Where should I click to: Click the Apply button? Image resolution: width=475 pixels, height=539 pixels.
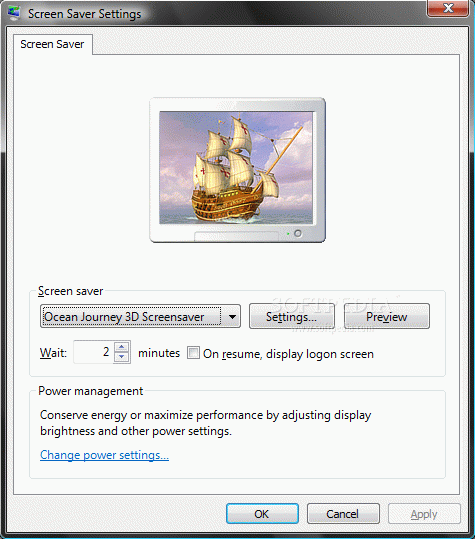424,514
